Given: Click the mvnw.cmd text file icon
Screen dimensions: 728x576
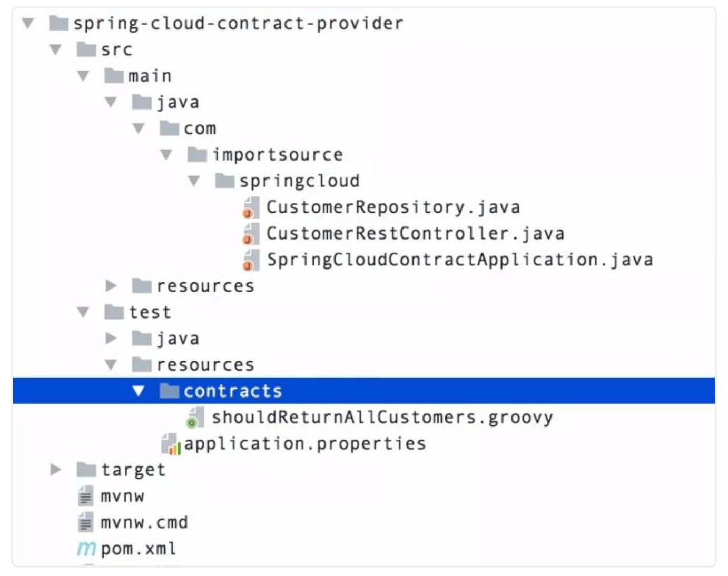Looking at the screenshot, I should coord(85,523).
